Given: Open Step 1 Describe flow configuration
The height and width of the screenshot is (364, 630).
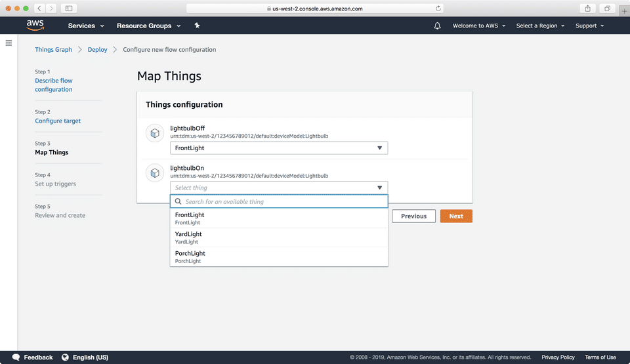Looking at the screenshot, I should pos(54,85).
